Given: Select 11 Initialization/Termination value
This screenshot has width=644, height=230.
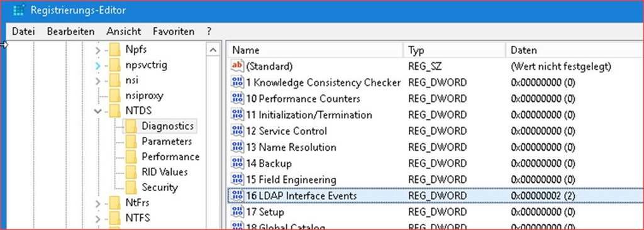Looking at the screenshot, I should [309, 115].
